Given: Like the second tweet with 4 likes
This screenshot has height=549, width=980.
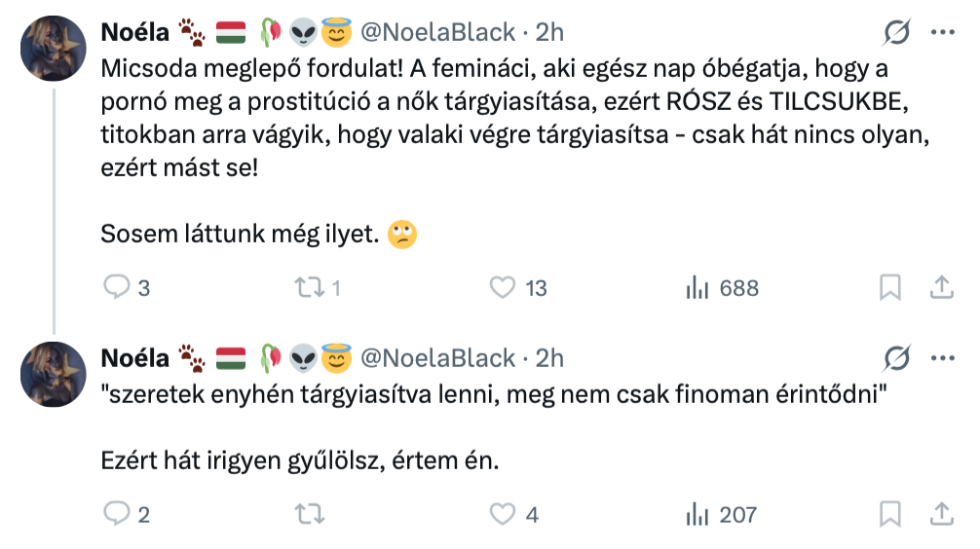Looking at the screenshot, I should point(502,514).
